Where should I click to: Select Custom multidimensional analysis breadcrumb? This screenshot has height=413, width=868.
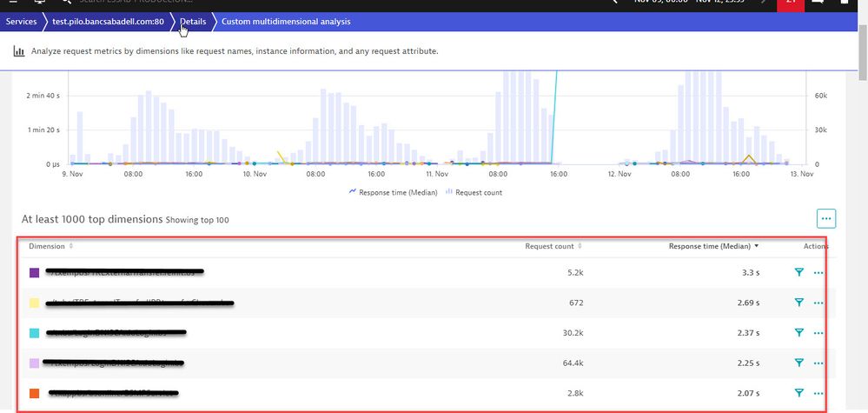[x=286, y=22]
